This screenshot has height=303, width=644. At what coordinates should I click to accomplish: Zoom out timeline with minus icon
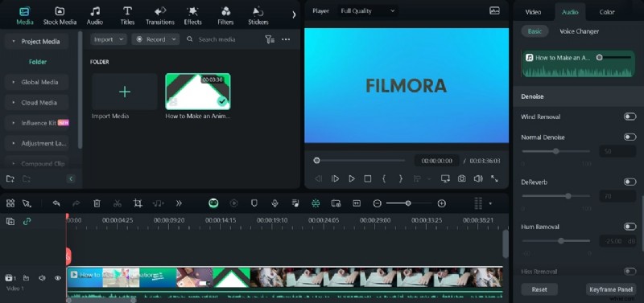(377, 203)
